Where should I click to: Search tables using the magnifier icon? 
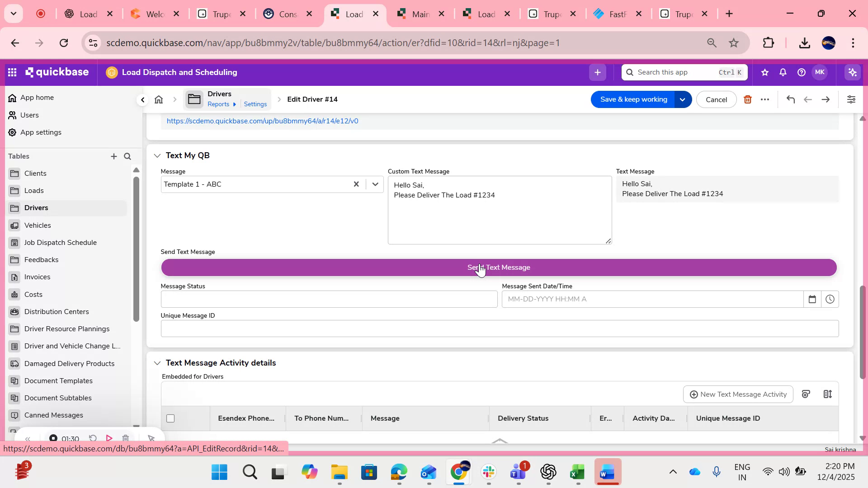click(127, 156)
